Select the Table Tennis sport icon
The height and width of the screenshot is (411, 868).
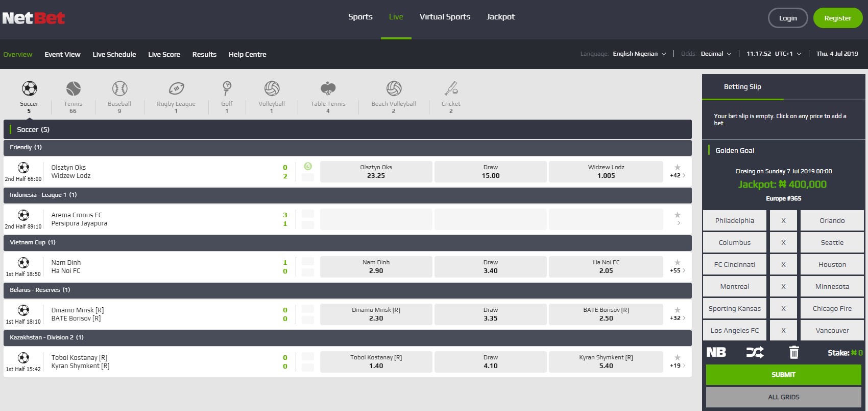tap(328, 89)
